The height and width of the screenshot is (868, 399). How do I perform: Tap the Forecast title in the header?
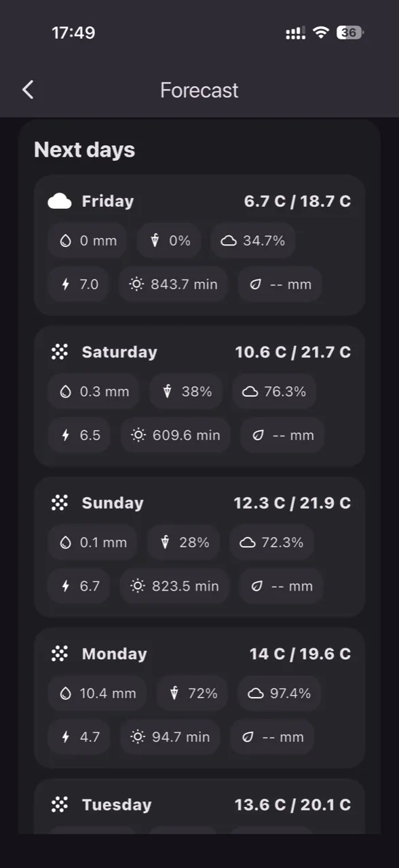click(x=199, y=90)
